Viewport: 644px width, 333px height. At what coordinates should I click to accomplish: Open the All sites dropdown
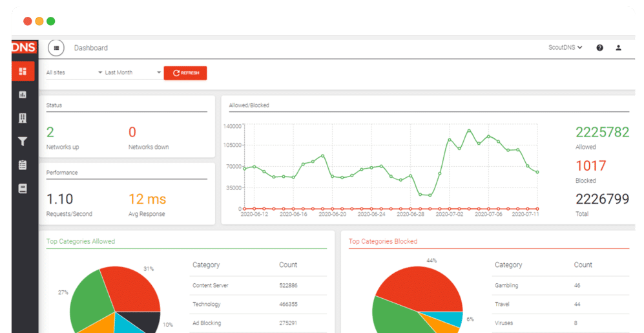pyautogui.click(x=74, y=72)
